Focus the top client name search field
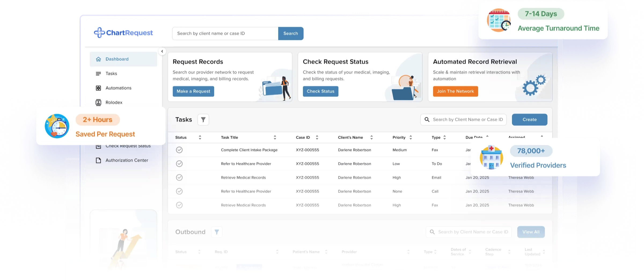 pos(225,33)
